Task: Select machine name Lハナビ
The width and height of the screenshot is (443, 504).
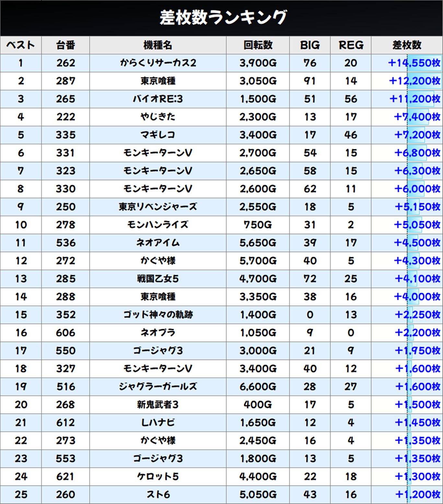Action: coord(158,422)
